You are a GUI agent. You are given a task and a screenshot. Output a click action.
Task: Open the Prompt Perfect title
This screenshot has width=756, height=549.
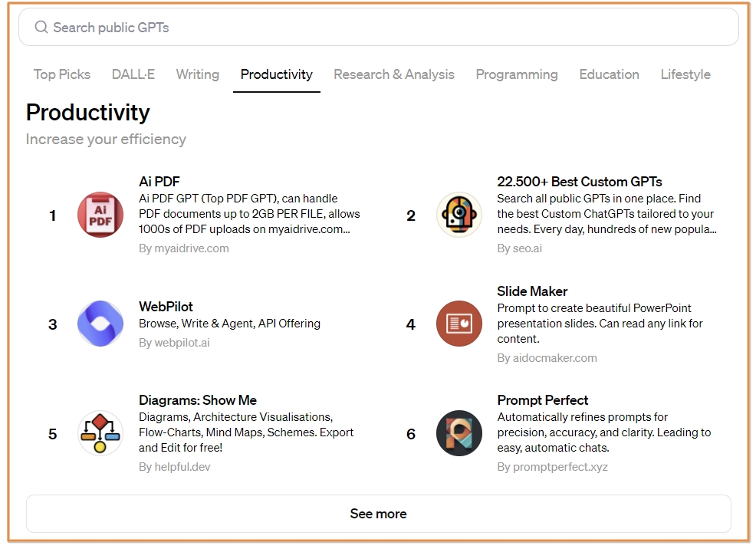tap(542, 400)
